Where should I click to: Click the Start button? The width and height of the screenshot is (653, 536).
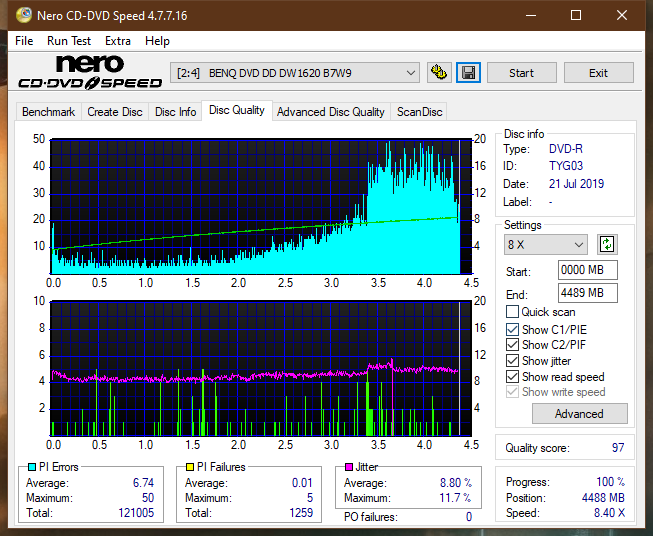tap(521, 73)
